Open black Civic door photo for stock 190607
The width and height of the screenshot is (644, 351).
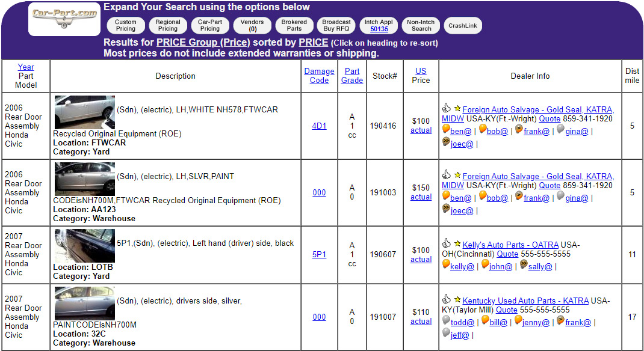point(85,246)
